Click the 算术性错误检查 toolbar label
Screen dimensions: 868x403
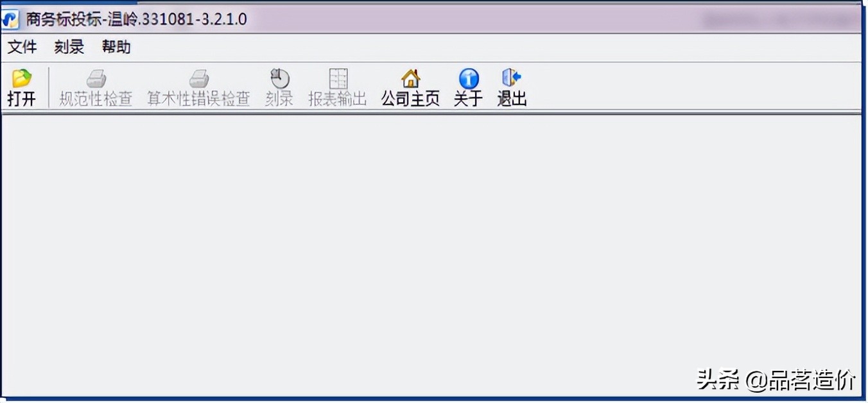tap(198, 99)
